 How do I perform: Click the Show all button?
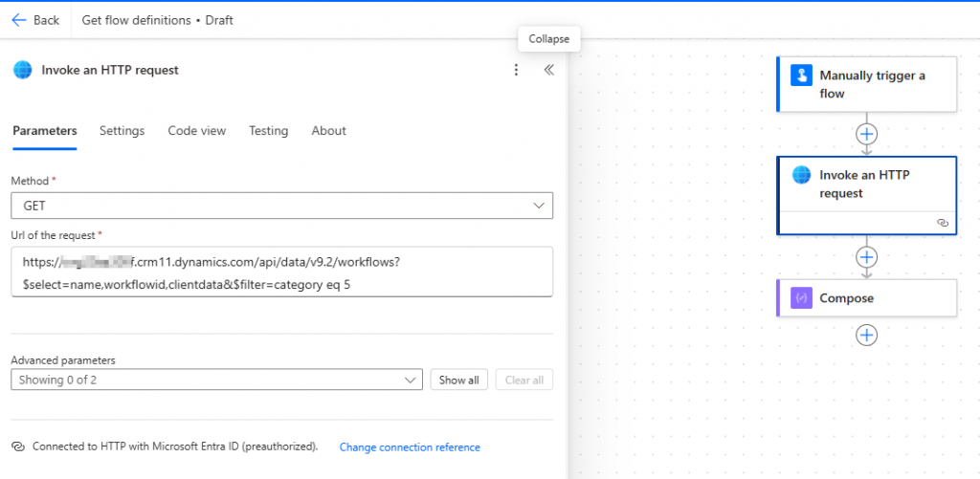(458, 380)
